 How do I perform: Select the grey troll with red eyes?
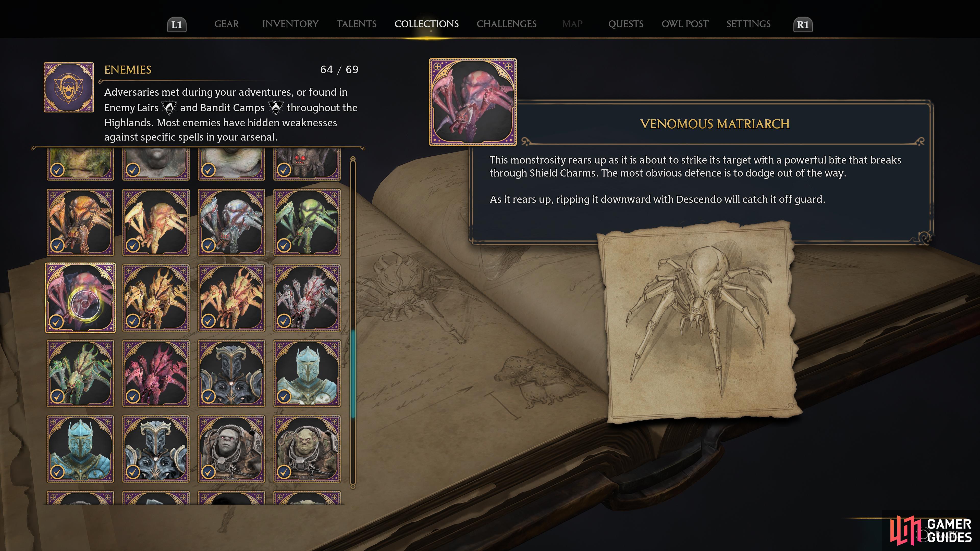tap(231, 449)
